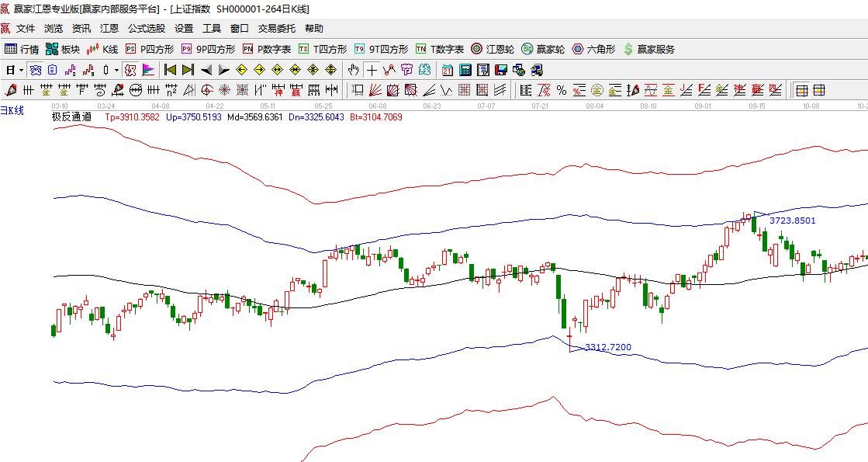Open the calendar 21 icon
Viewport: 868px width, 462px height.
pos(448,70)
